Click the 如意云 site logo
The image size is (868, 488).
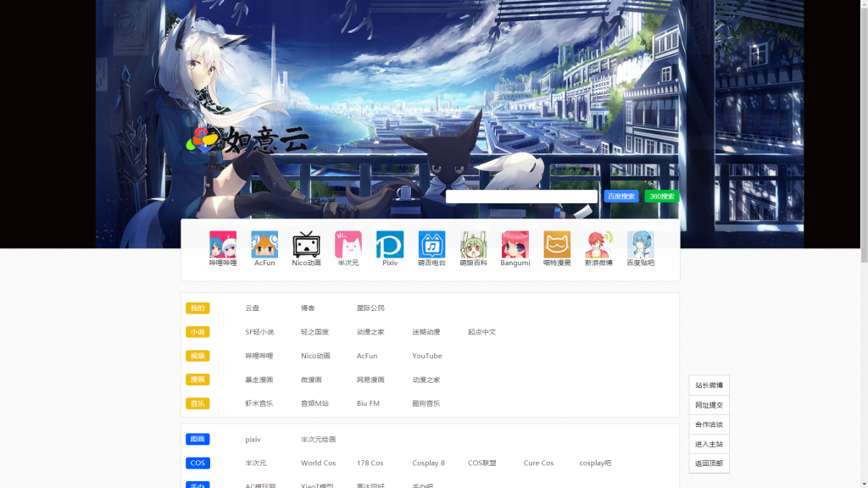coord(248,140)
